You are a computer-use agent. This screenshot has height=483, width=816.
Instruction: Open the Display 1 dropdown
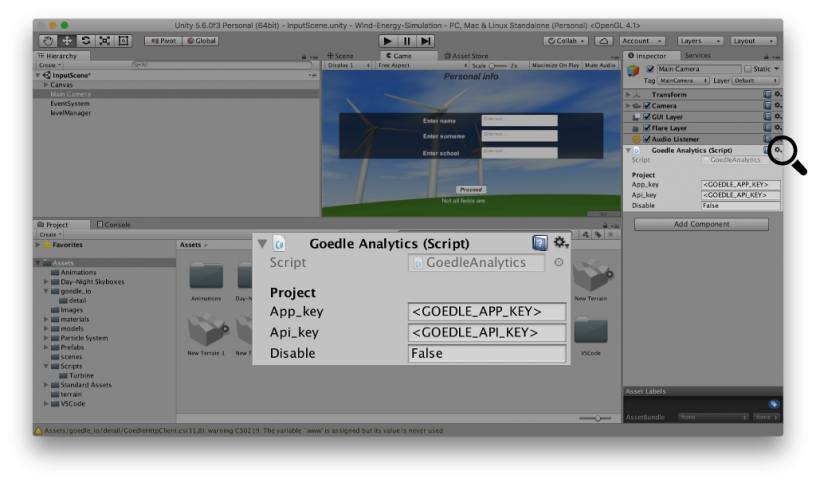[x=348, y=65]
